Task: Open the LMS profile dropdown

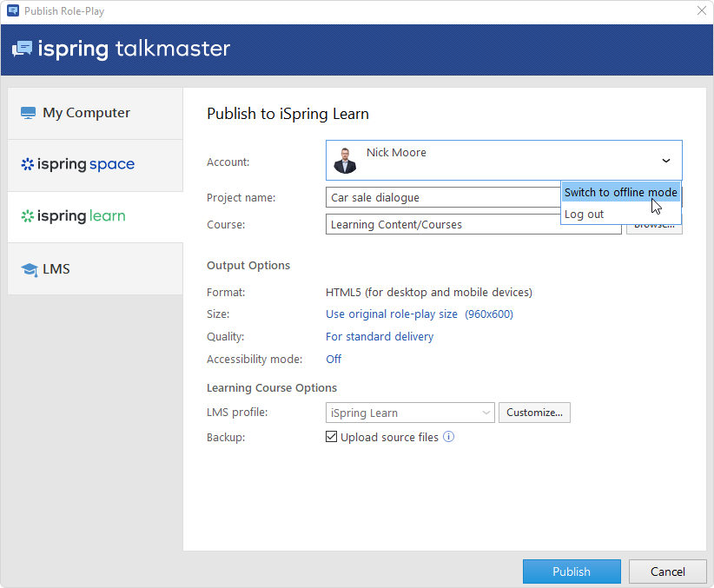Action: coord(410,413)
